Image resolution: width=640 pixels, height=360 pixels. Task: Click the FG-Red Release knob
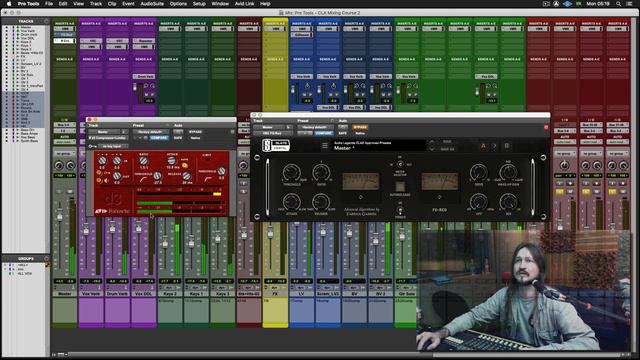pyautogui.click(x=321, y=202)
